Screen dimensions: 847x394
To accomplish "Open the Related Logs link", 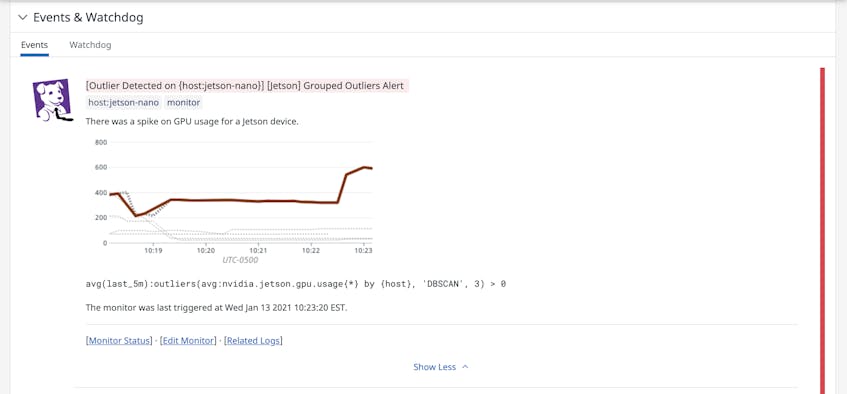I will coord(253,340).
